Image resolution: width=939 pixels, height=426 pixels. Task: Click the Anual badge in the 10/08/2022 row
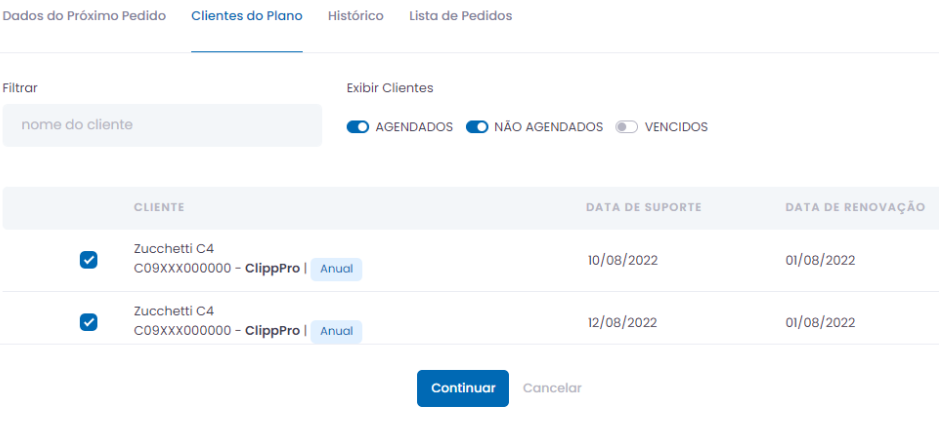(336, 269)
